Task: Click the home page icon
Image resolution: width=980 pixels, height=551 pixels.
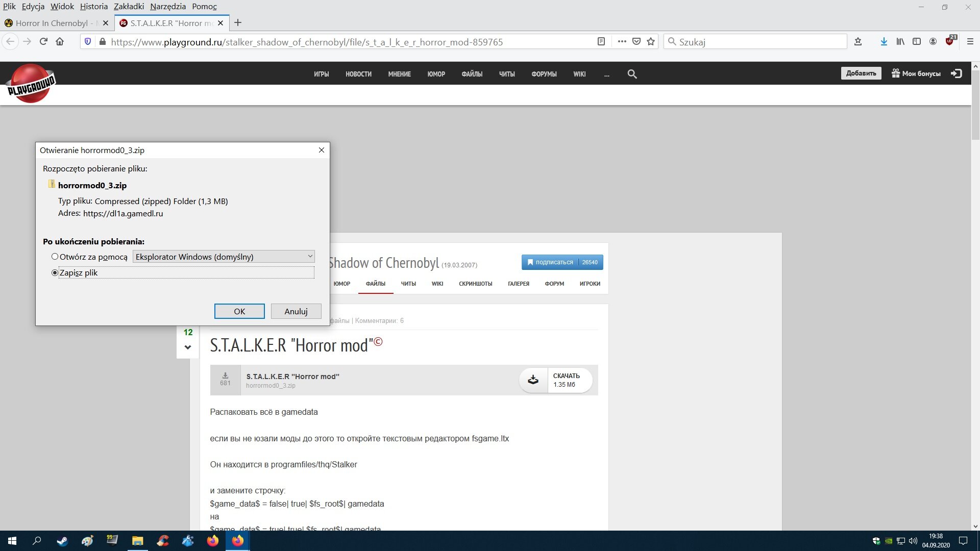Action: [60, 42]
